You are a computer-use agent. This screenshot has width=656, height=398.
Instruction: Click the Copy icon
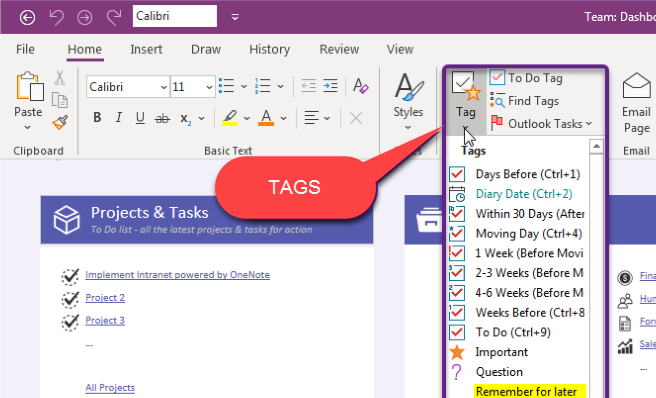(60, 100)
